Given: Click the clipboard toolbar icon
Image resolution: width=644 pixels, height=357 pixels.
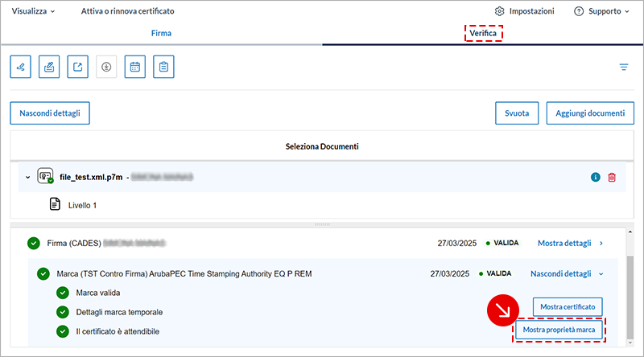Looking at the screenshot, I should [x=163, y=68].
